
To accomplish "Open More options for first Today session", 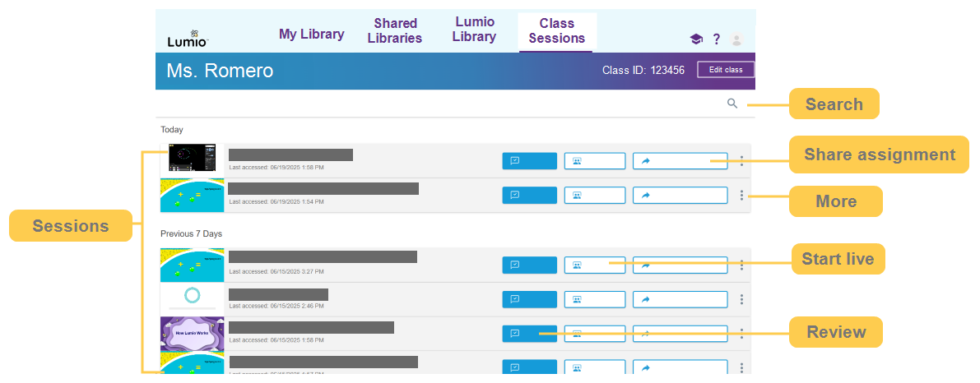I will click(741, 161).
